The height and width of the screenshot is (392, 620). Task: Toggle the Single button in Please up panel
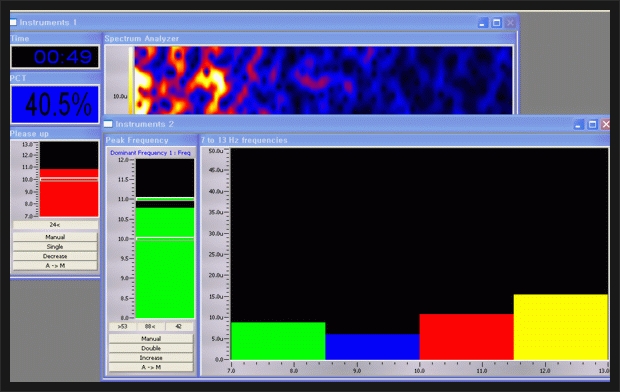click(55, 246)
